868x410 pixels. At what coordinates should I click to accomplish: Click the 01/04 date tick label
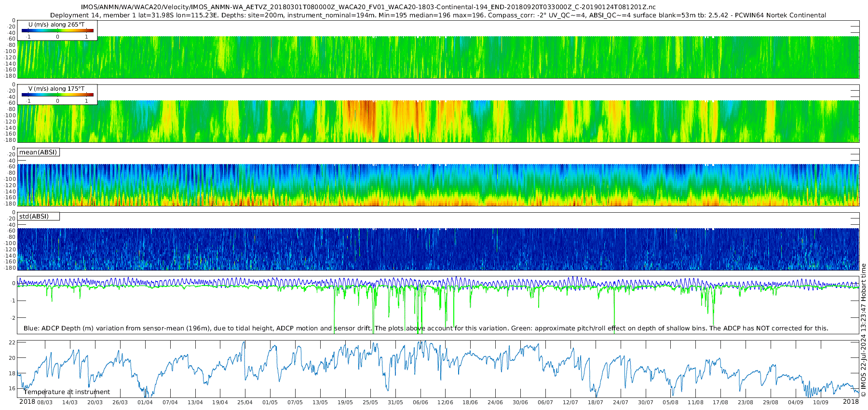[x=145, y=402]
